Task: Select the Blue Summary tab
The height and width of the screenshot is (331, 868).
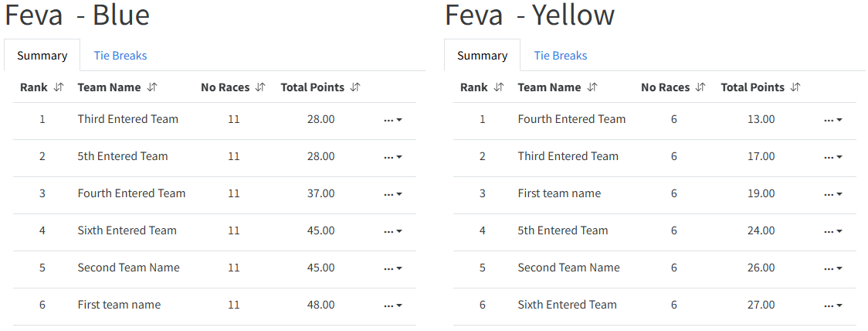Action: pos(42,56)
